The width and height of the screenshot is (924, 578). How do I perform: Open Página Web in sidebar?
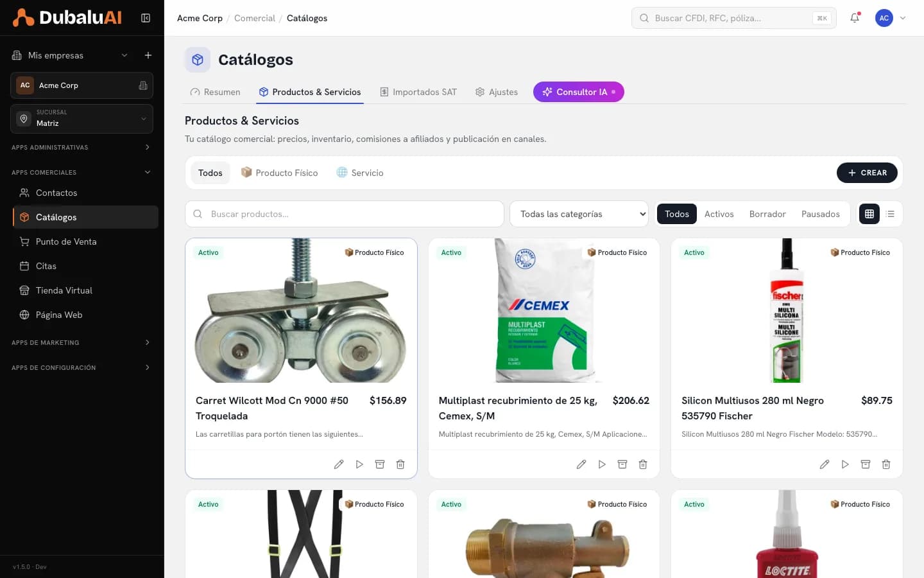point(85,315)
